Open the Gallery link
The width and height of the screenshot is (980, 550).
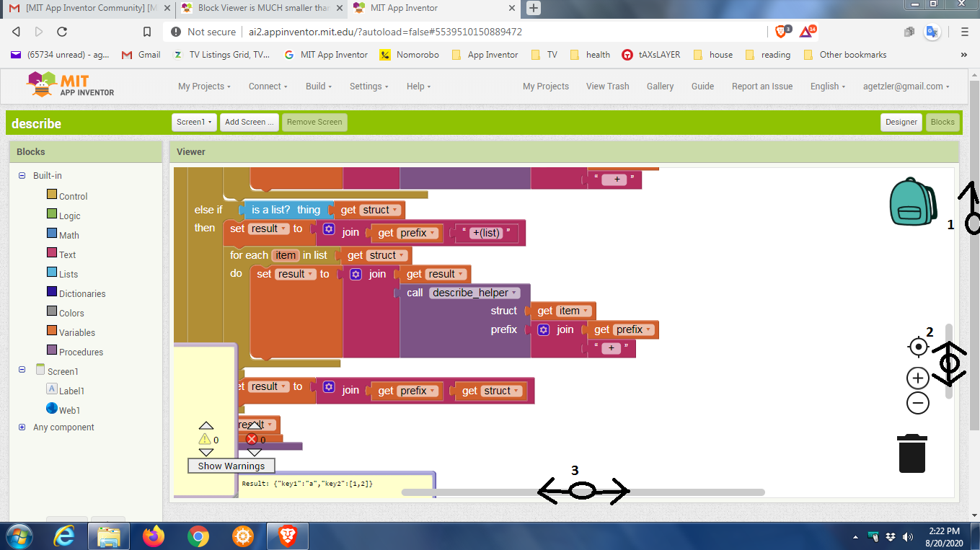(x=660, y=86)
